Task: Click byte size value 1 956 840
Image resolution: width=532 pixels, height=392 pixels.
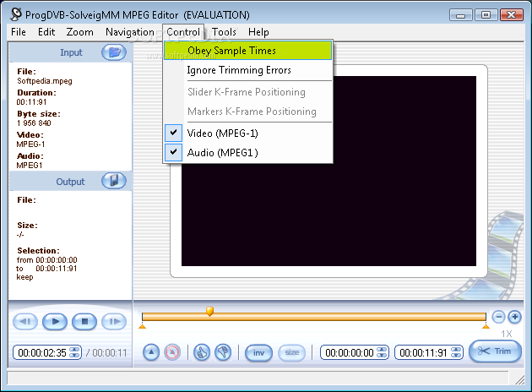Action: point(34,123)
